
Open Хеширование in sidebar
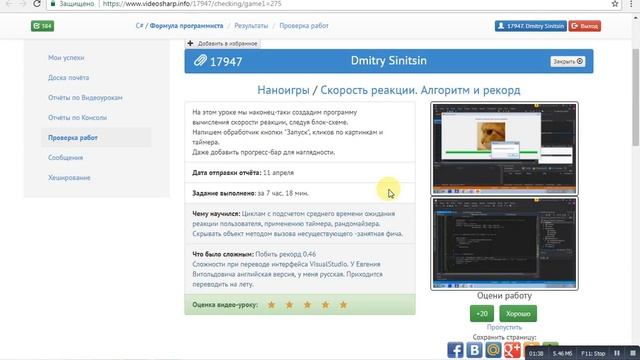click(69, 178)
